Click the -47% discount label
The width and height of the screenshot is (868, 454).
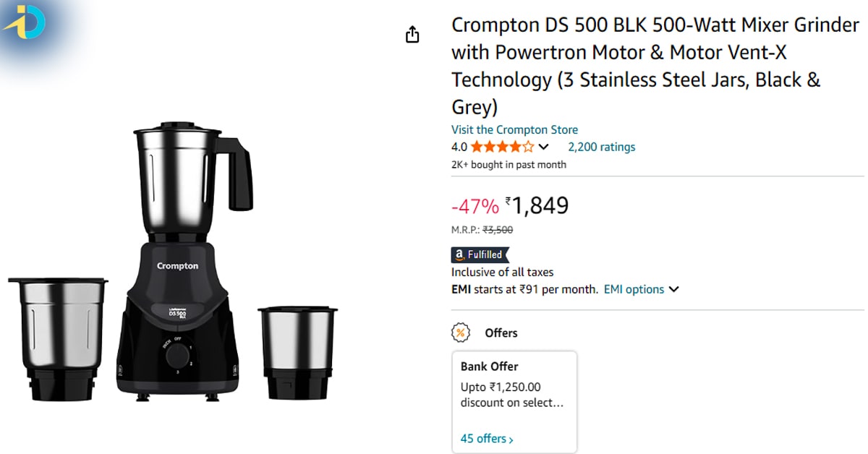(475, 207)
